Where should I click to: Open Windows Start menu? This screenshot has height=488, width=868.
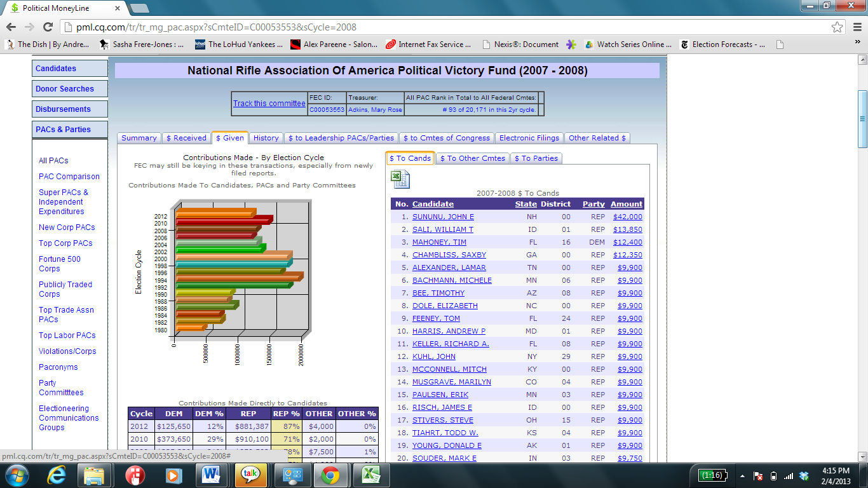16,475
